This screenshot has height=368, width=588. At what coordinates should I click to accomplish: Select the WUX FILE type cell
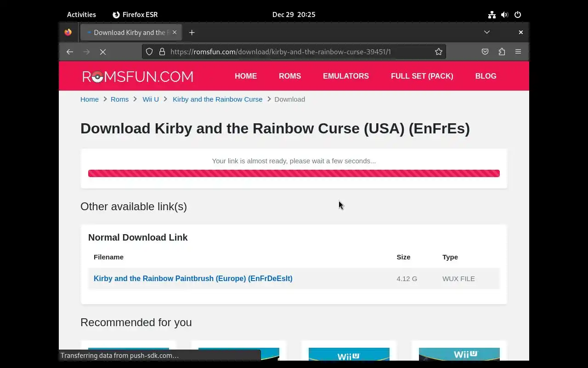coord(458,278)
